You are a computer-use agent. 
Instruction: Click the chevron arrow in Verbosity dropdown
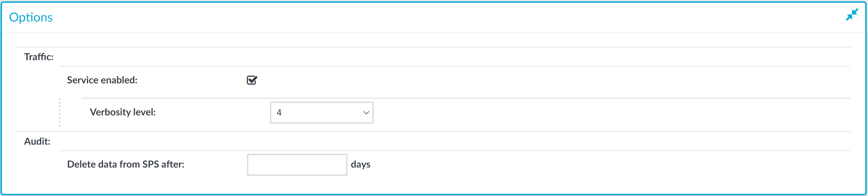[x=366, y=113]
